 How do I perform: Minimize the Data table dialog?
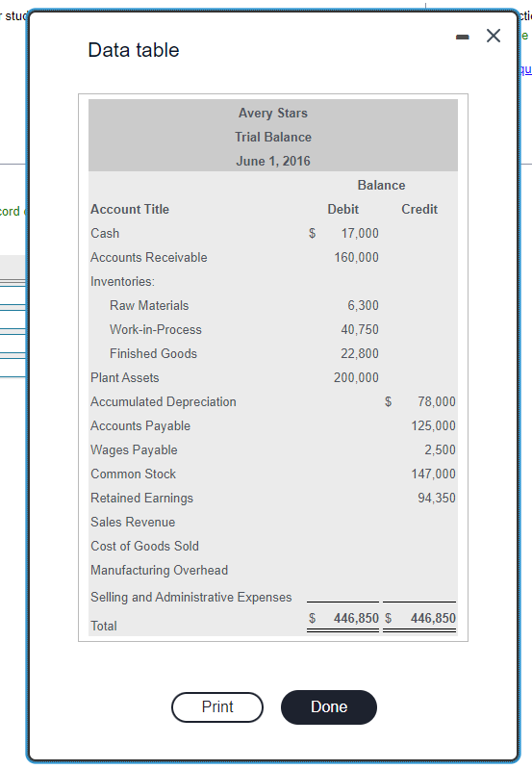click(x=463, y=37)
